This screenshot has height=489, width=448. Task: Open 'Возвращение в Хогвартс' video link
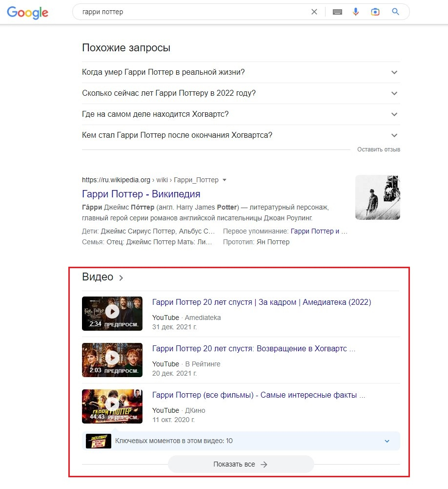254,349
